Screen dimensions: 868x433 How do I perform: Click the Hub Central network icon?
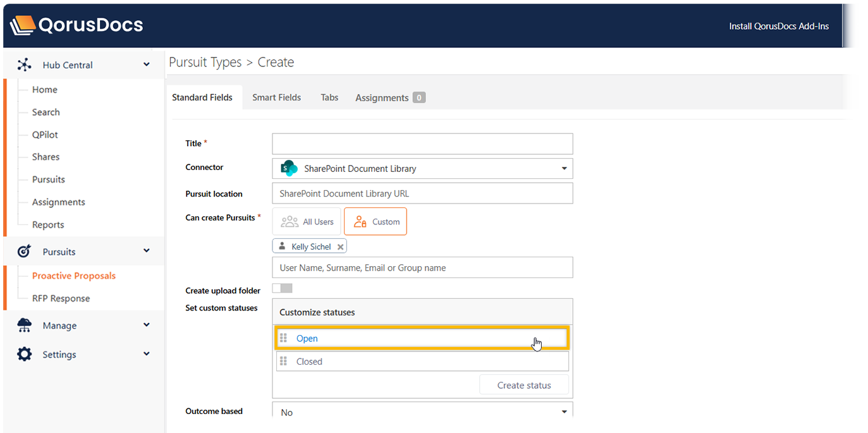[24, 64]
